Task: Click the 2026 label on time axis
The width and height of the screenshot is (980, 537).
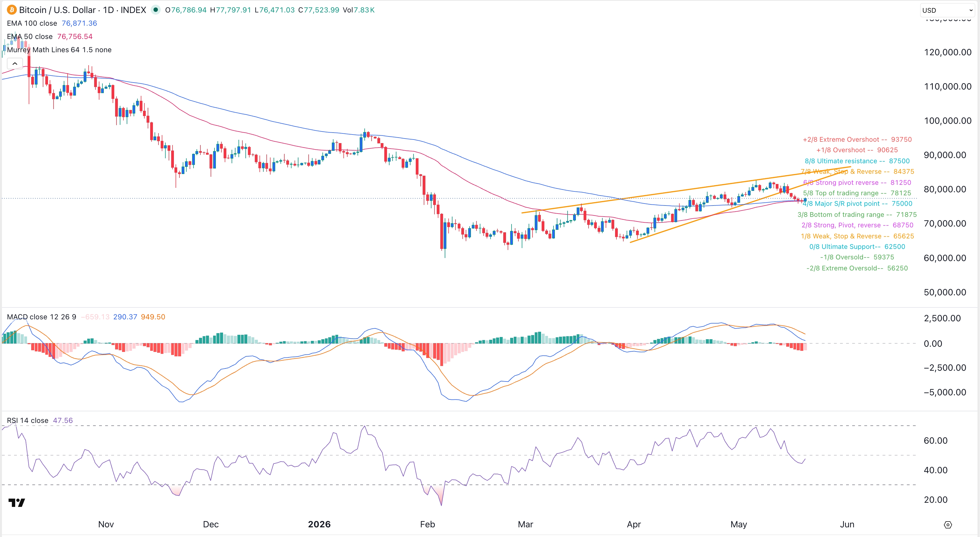Action: point(319,525)
